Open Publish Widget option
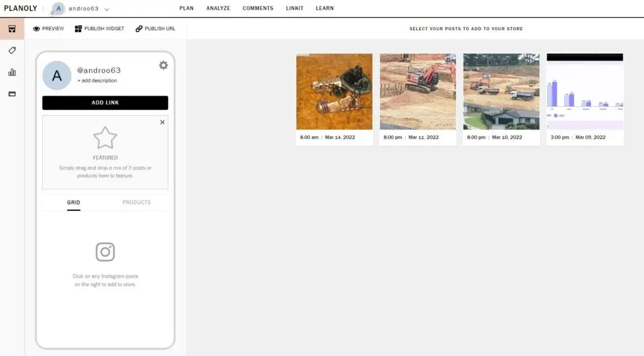 click(x=99, y=29)
